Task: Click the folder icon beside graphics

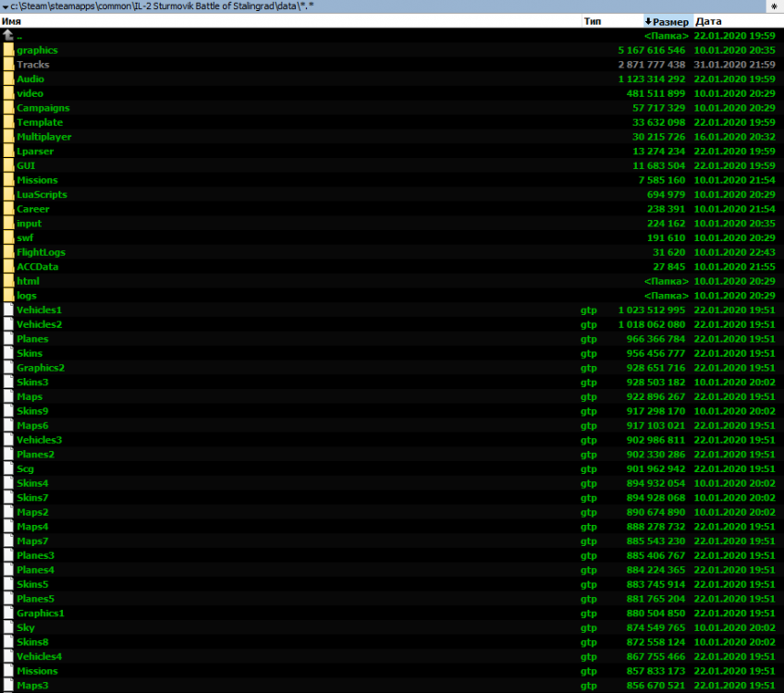Action: (8, 50)
